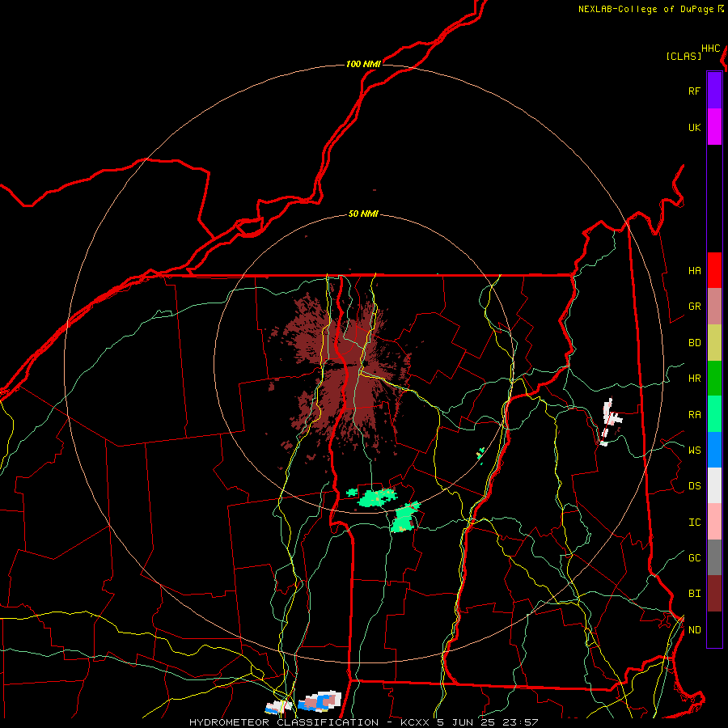Click the ND legend label
The width and height of the screenshot is (728, 728).
pos(694,630)
